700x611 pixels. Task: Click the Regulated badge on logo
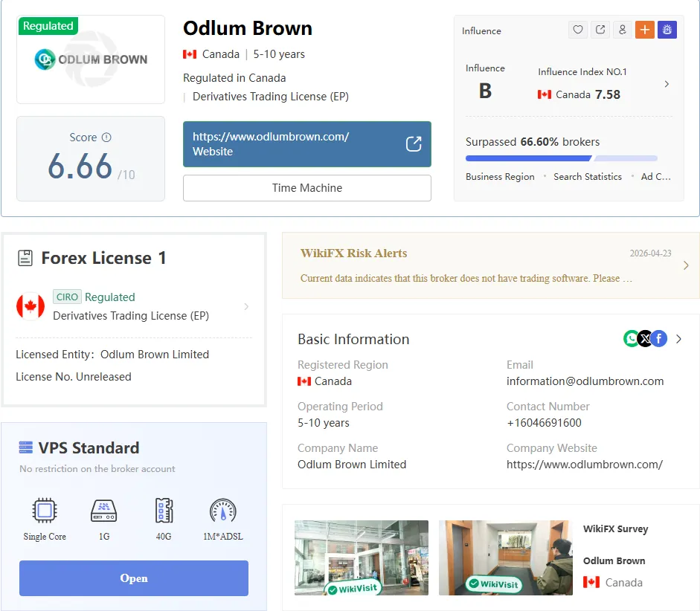click(x=48, y=26)
